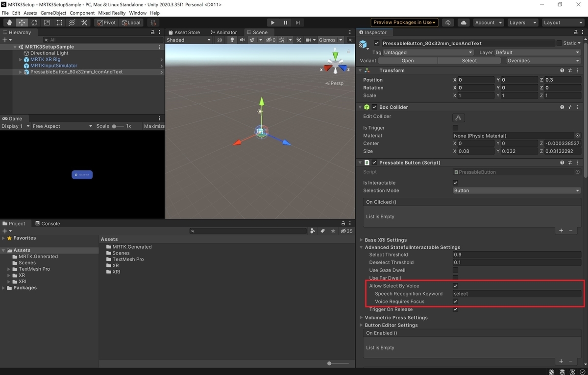Open the cloud services icon
Viewport: 588px width, 375px height.
(x=464, y=23)
